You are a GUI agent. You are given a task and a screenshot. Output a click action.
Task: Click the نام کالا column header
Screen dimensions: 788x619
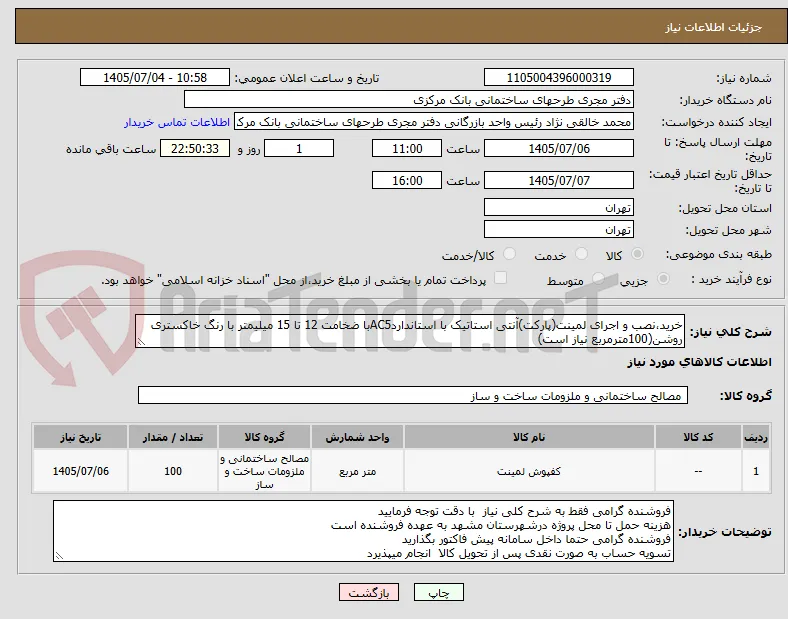[x=529, y=437]
